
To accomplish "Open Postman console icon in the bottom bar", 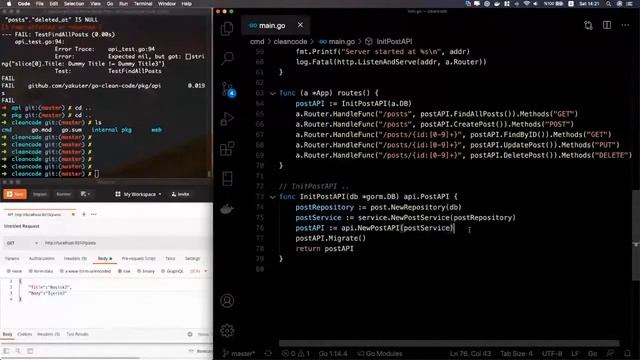I will click(30, 351).
